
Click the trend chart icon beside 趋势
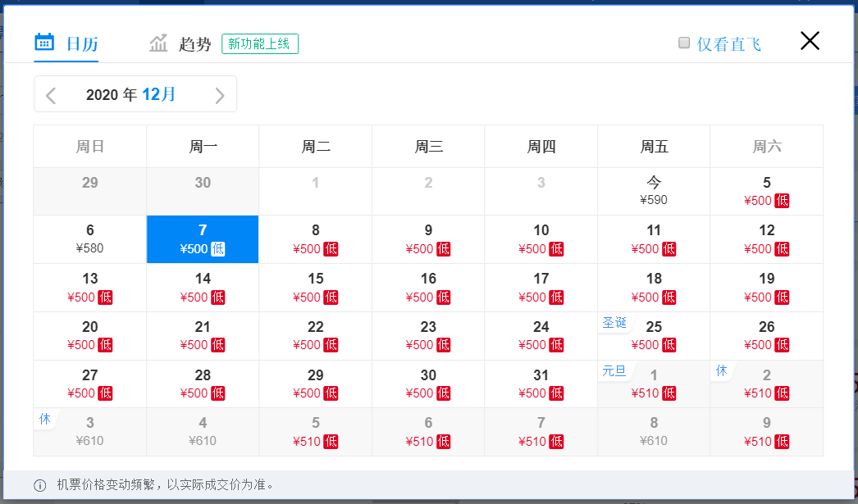click(x=158, y=43)
